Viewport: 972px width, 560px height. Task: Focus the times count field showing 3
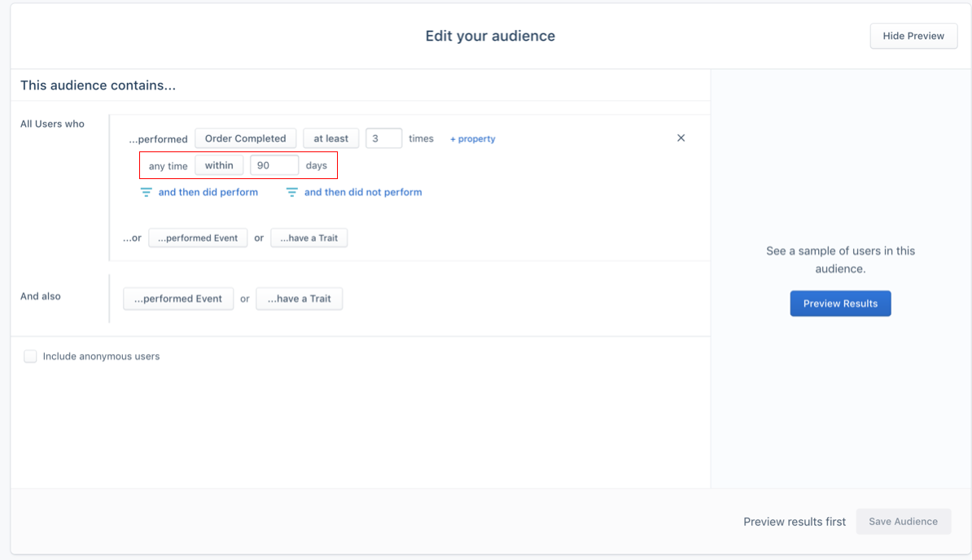[x=383, y=138]
